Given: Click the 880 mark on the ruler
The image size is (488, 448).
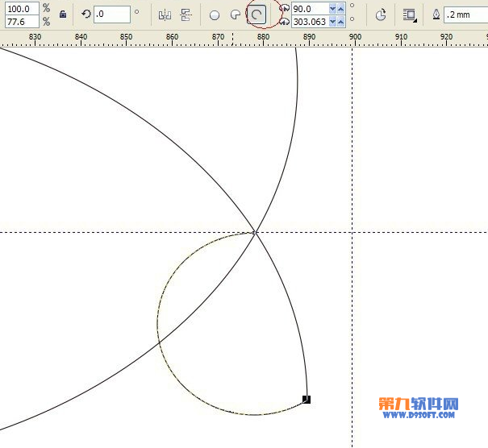Looking at the screenshot, I should coord(263,37).
